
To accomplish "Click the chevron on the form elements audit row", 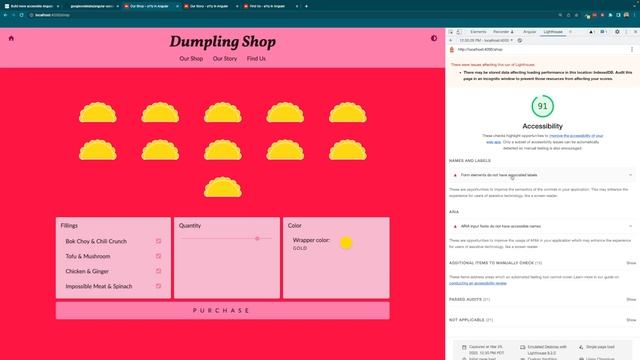I will 631,175.
